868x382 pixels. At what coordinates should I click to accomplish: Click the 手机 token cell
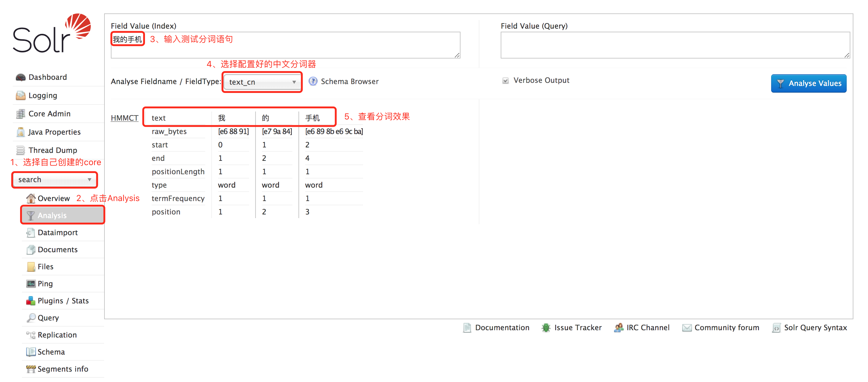coord(312,118)
